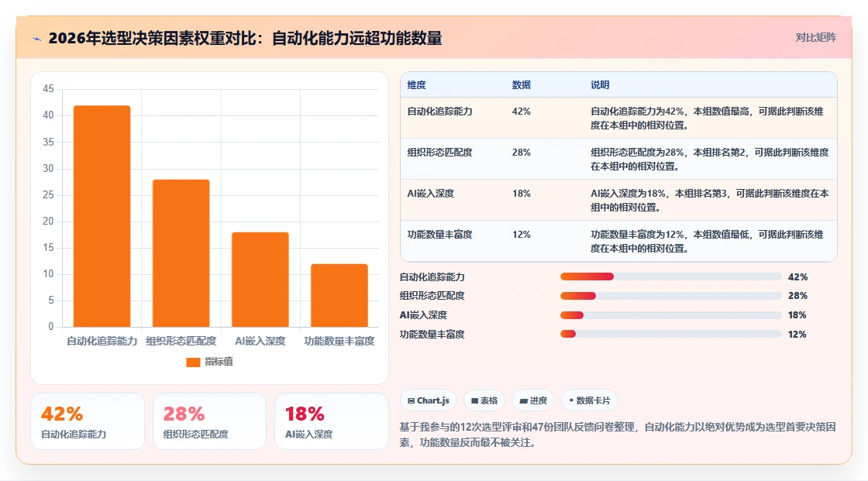Viewport: 868px width, 481px height.
Task: Click the AI嵌入深度 bar in the chart
Action: coord(260,280)
